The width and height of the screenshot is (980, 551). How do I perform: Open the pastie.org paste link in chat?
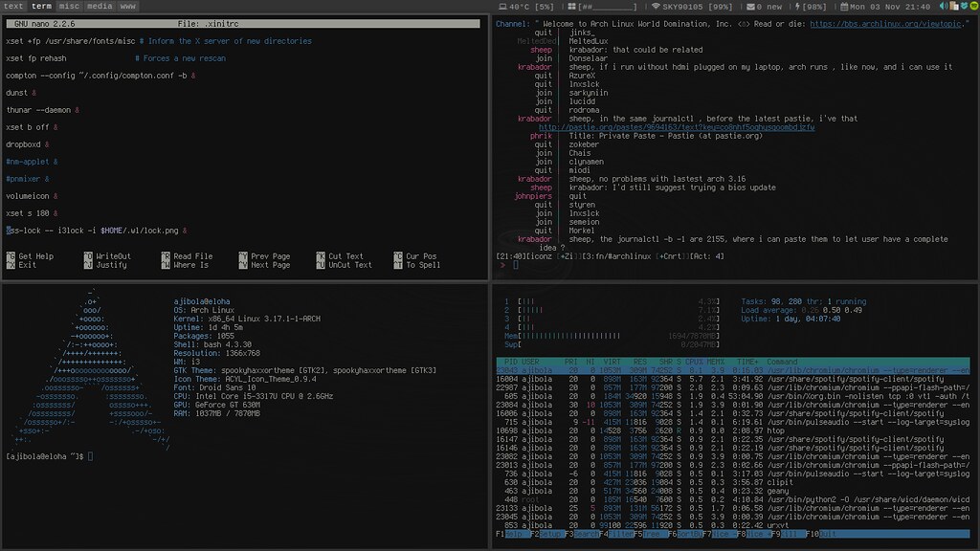tap(676, 127)
